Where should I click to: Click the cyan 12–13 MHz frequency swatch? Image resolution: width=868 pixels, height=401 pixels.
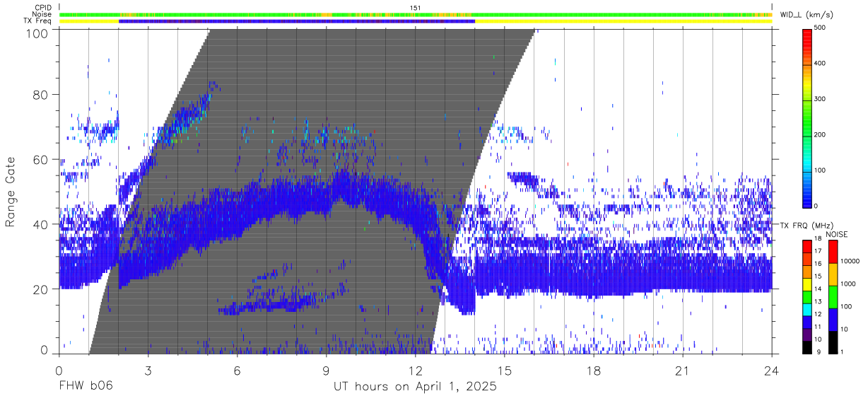tap(808, 309)
